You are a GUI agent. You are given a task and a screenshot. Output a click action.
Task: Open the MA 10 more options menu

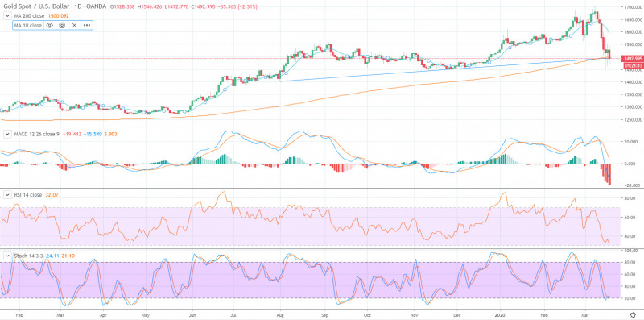pyautogui.click(x=87, y=25)
